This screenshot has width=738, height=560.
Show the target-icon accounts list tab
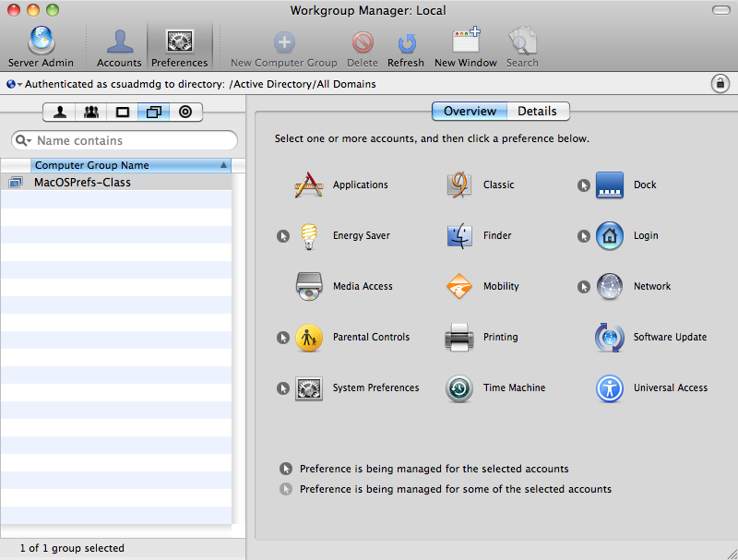185,112
